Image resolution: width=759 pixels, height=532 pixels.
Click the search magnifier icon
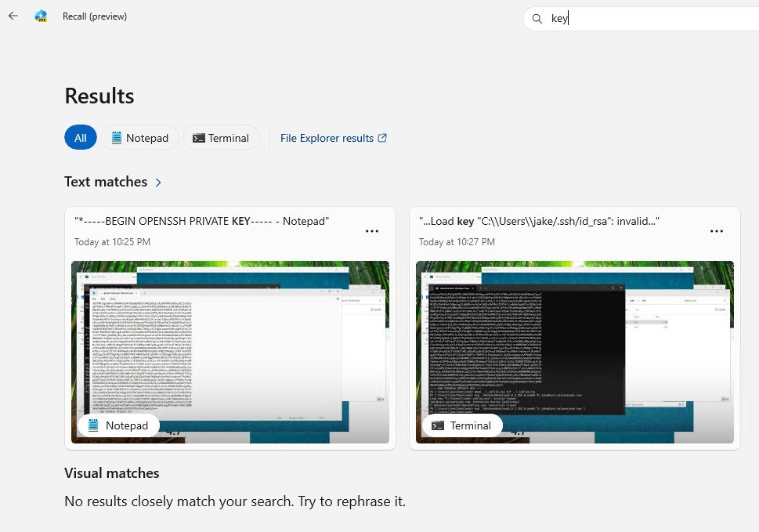(x=537, y=18)
